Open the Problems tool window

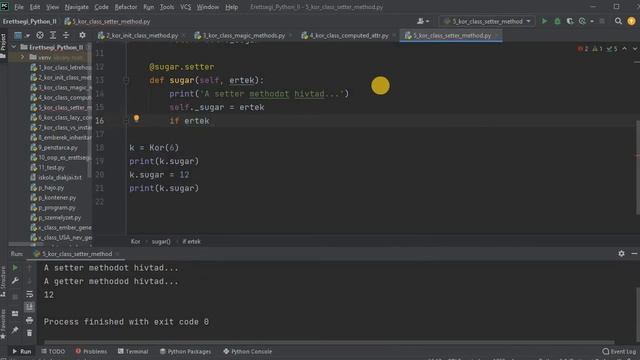(91, 351)
